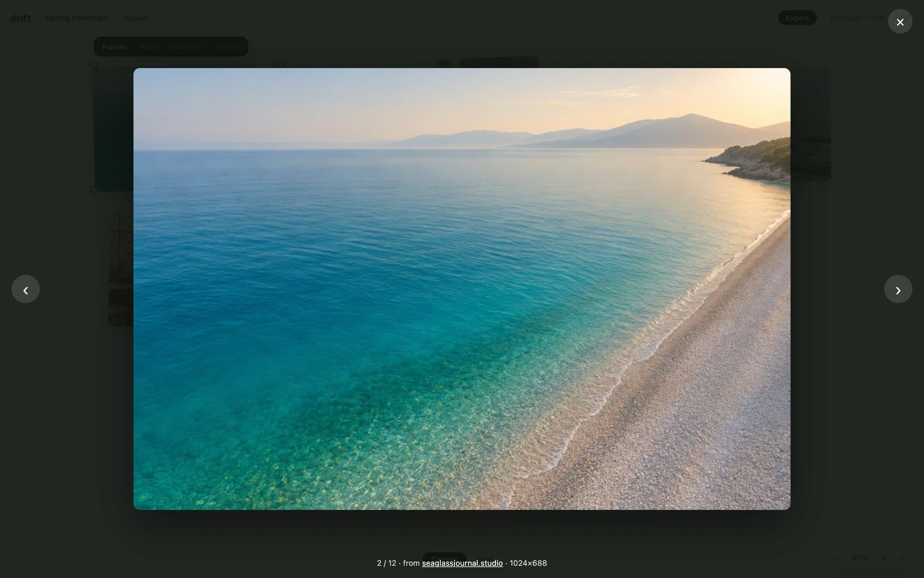
Task: Open the seaglassjournal.studio source link
Action: coord(462,563)
